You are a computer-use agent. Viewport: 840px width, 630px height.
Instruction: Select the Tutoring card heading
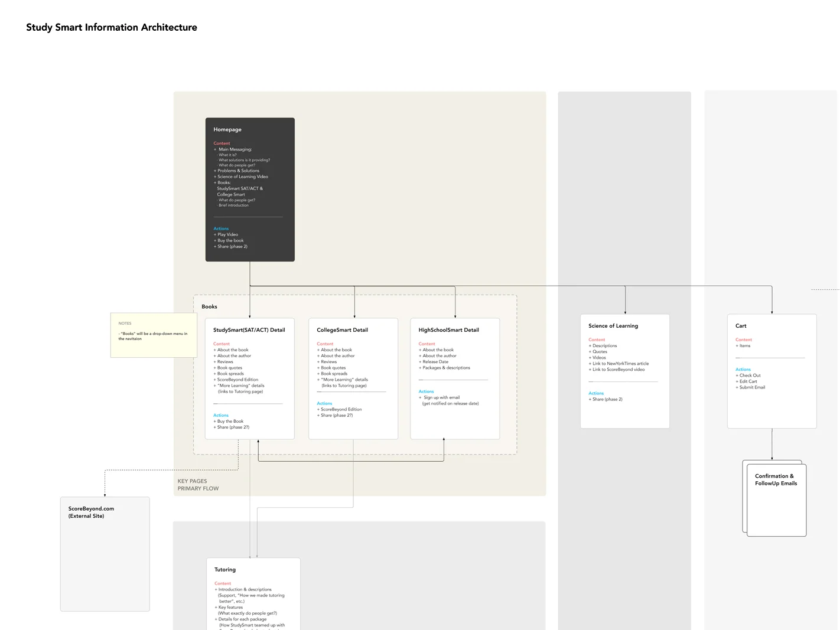pyautogui.click(x=225, y=570)
